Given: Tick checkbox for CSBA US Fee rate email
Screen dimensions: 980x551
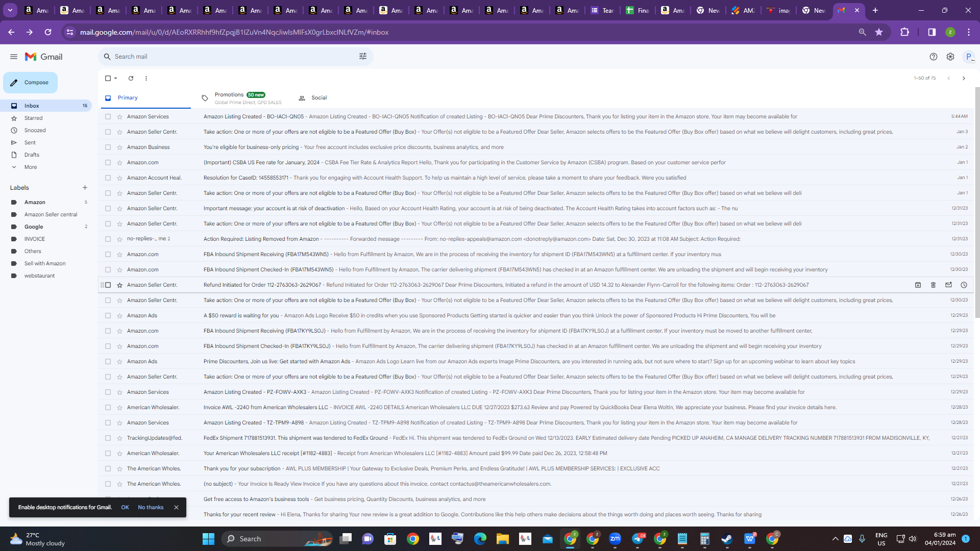Looking at the screenshot, I should (108, 162).
